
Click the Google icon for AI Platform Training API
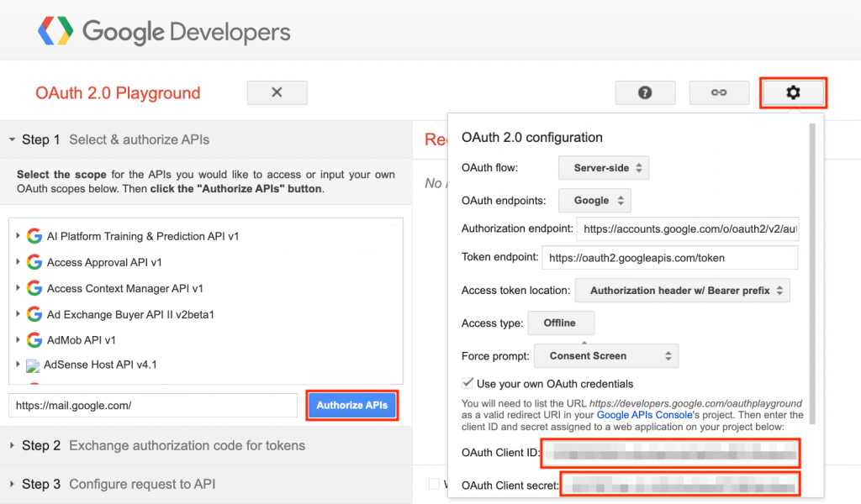(x=34, y=236)
